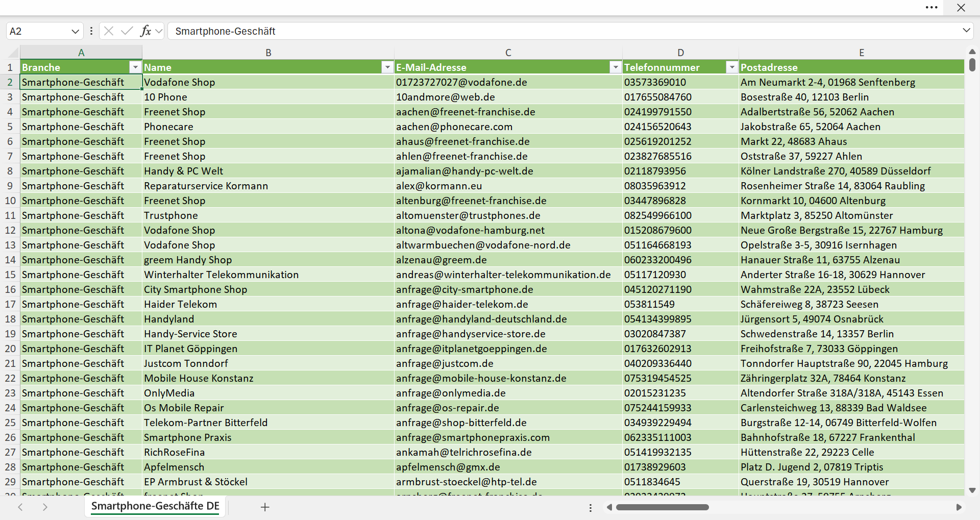
Task: Click the Name Box showing A2
Action: (38, 31)
